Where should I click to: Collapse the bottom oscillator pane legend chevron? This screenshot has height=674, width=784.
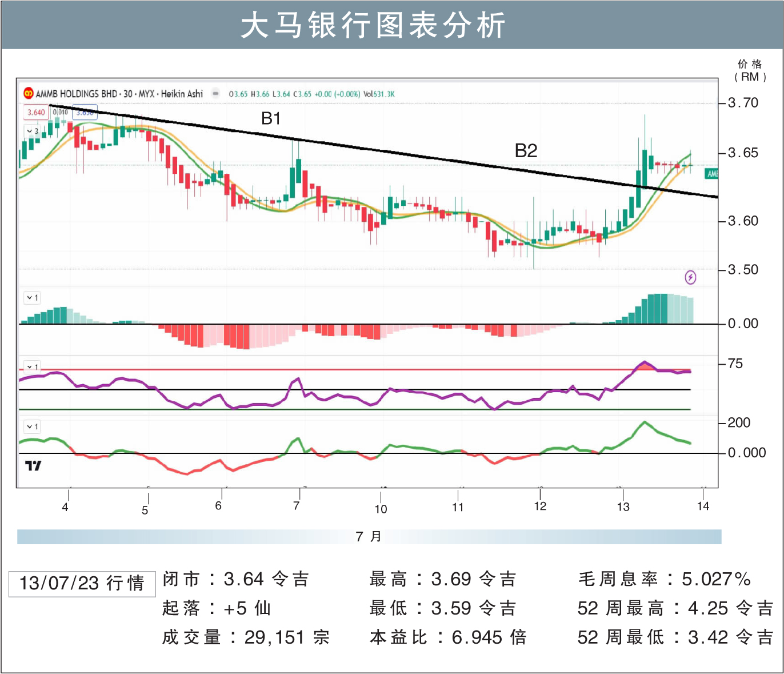[33, 426]
